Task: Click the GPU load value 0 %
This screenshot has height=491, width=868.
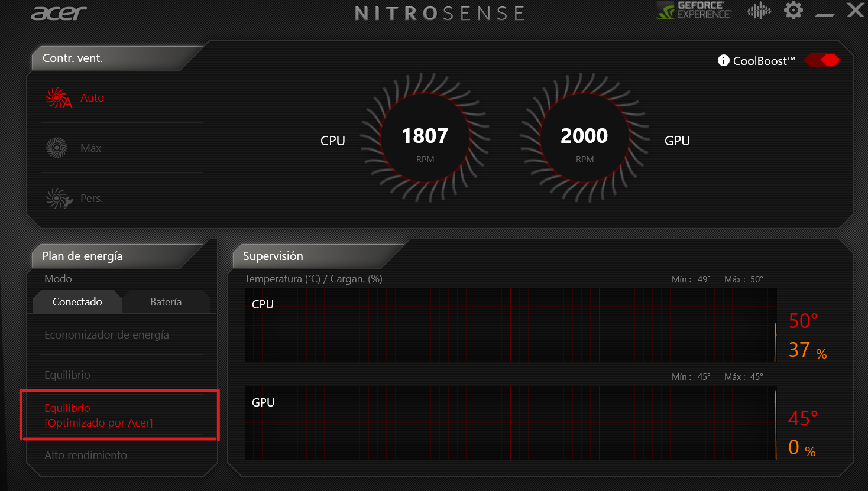Action: [x=802, y=447]
